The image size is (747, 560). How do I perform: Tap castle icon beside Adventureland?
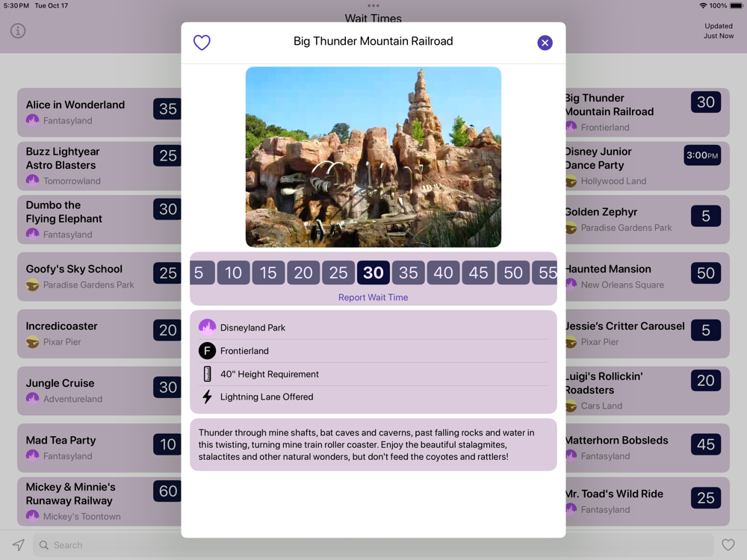32,399
